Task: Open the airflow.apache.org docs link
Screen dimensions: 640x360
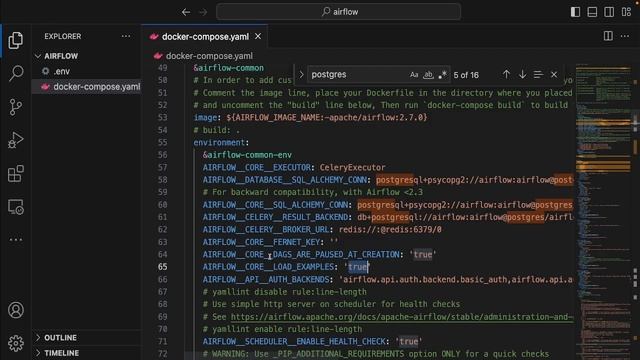Action: click(x=402, y=317)
